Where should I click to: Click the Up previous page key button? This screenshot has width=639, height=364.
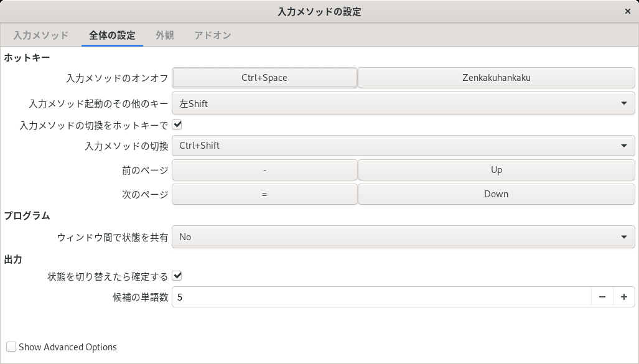pos(497,170)
